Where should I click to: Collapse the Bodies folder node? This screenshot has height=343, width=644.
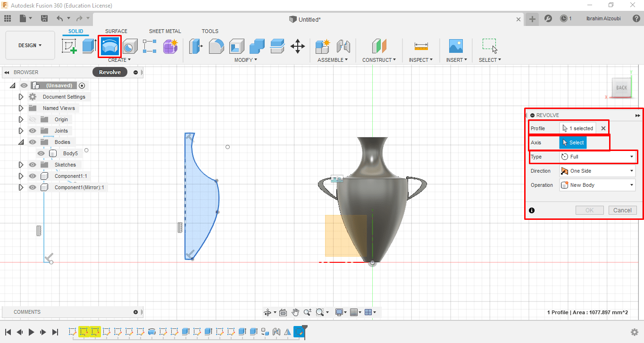coord(21,142)
